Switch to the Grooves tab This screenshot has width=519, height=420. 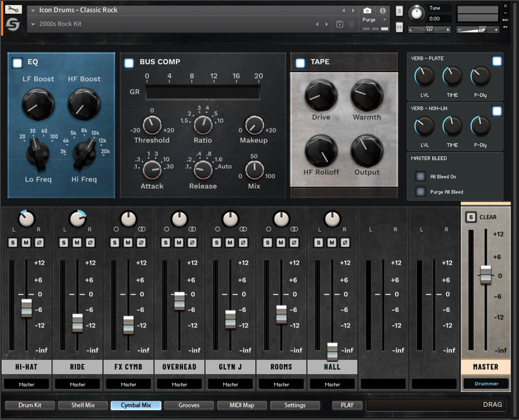pos(188,405)
